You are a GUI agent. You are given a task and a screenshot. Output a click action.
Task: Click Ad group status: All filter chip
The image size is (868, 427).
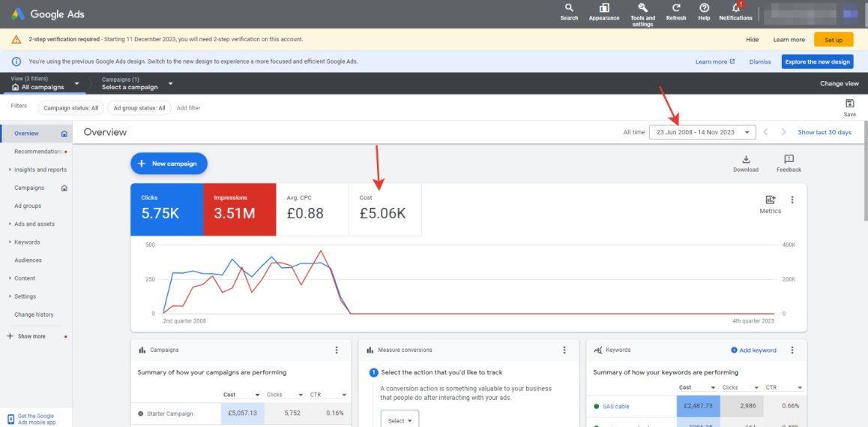(x=139, y=108)
